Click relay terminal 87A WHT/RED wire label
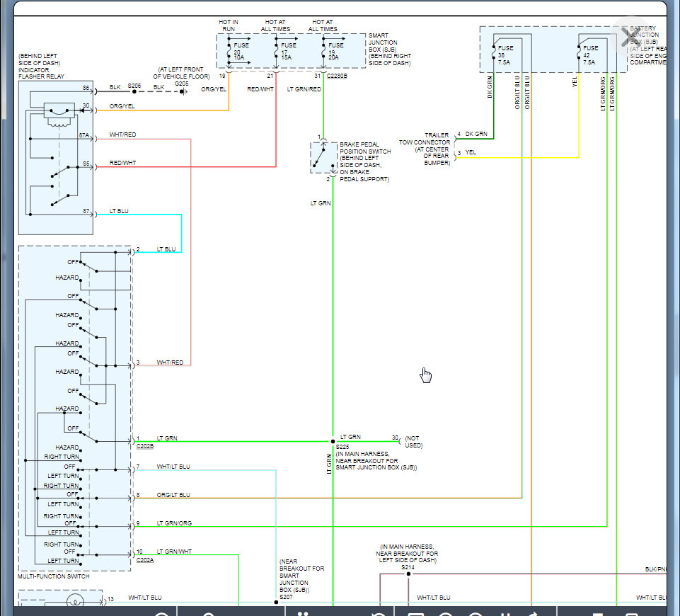 click(x=122, y=134)
